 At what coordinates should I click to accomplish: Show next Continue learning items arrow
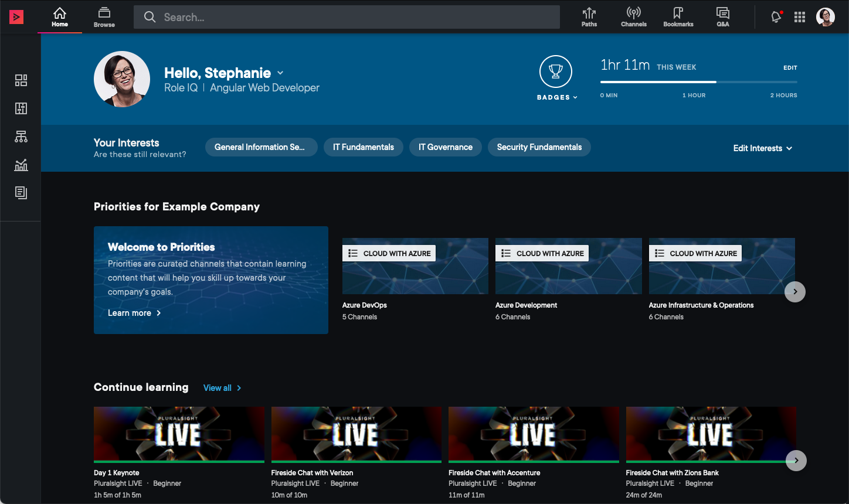(796, 460)
